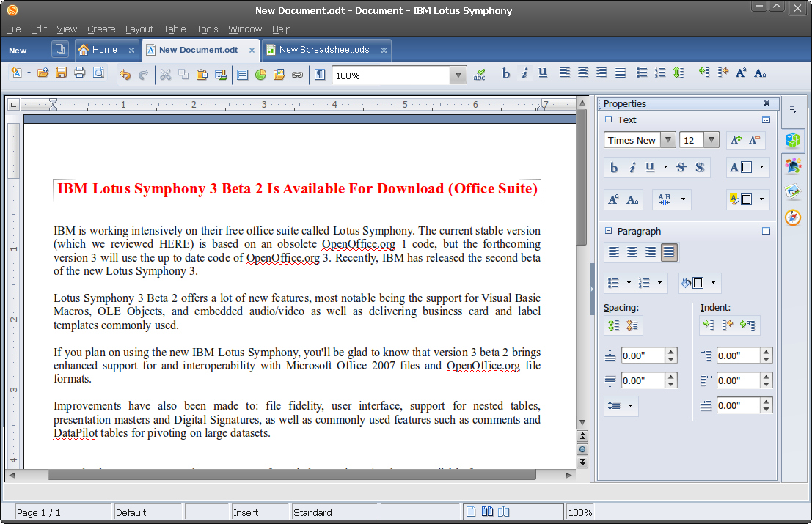The image size is (812, 524).
Task: Click the subscript icon in the main toolbar
Action: [x=760, y=73]
